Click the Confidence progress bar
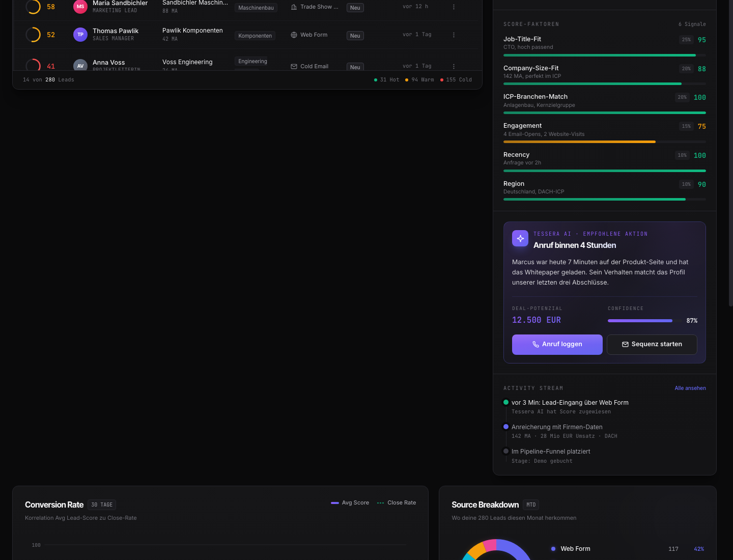Screen dimensions: 733x560 [645, 321]
